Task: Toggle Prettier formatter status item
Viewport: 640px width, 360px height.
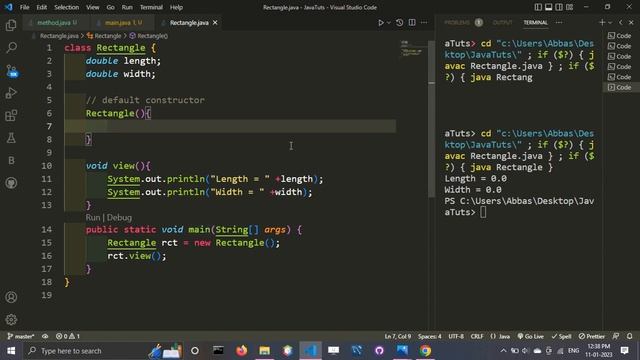Action: 591,336
